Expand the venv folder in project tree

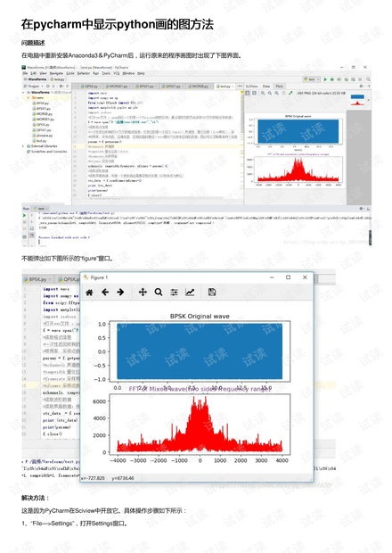coord(29,98)
